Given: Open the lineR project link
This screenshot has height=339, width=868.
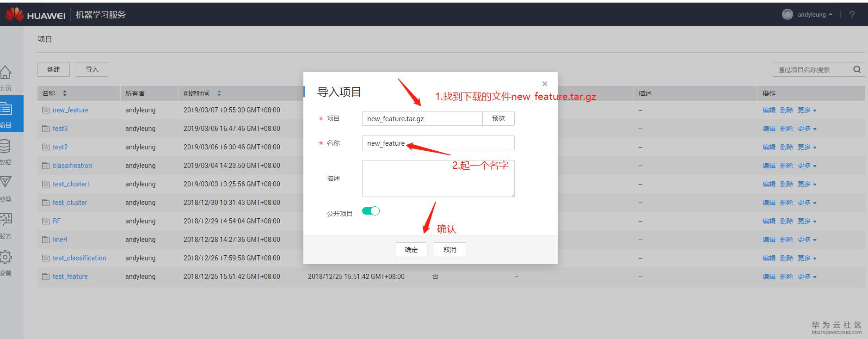Looking at the screenshot, I should click(x=60, y=240).
